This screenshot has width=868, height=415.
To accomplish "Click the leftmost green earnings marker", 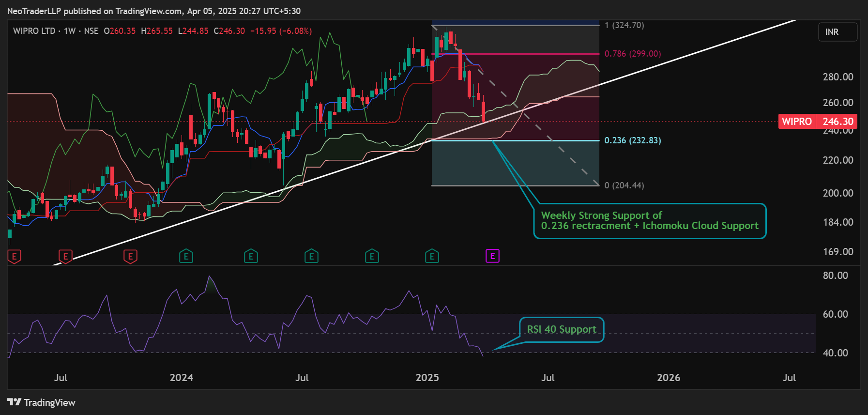I will point(186,257).
